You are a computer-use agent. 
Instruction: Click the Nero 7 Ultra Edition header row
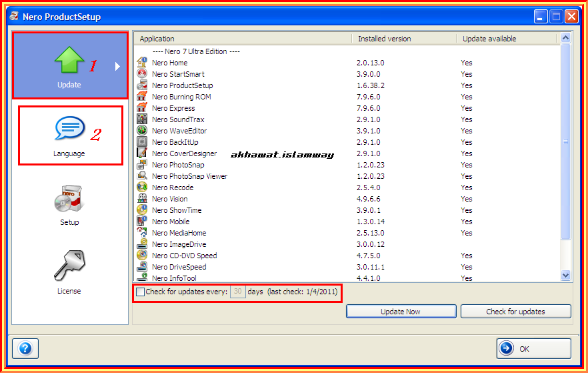coord(196,51)
